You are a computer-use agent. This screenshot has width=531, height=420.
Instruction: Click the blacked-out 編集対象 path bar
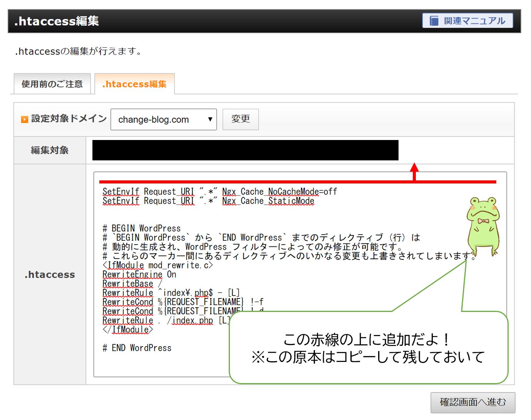click(245, 150)
